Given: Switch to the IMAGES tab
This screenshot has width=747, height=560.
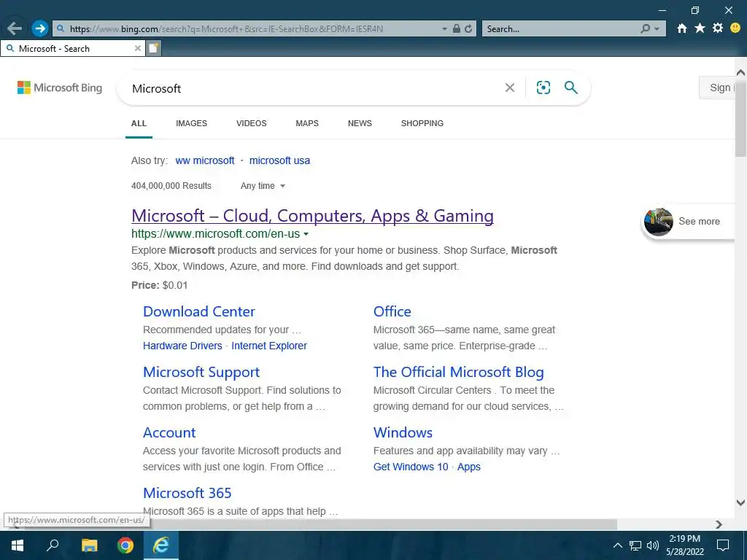Looking at the screenshot, I should [x=192, y=123].
